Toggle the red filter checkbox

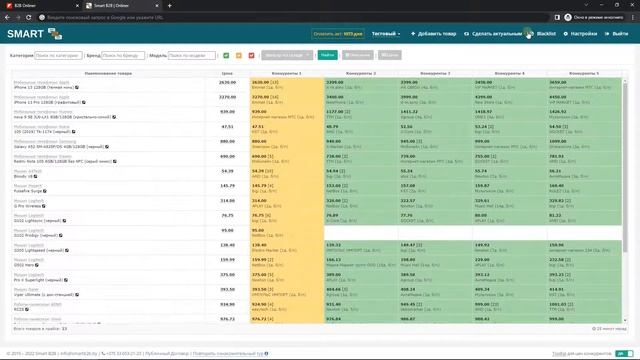click(251, 55)
